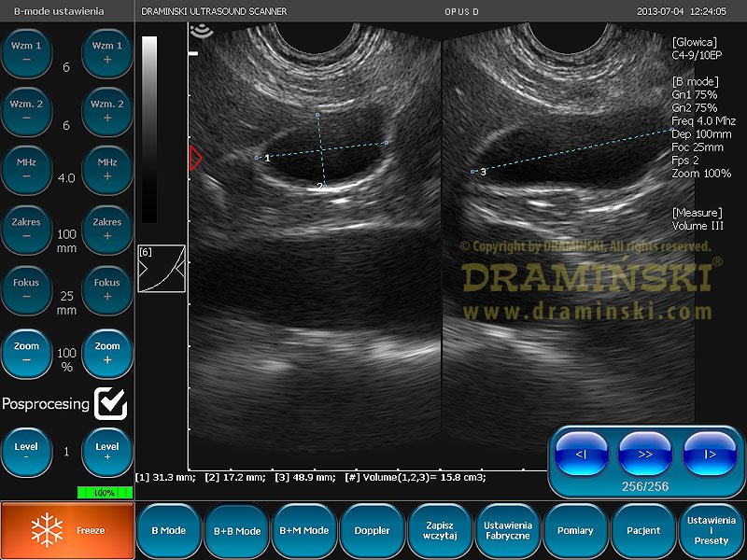This screenshot has width=747, height=560.
Task: Lower frequency with MHz minus button
Action: (x=26, y=170)
